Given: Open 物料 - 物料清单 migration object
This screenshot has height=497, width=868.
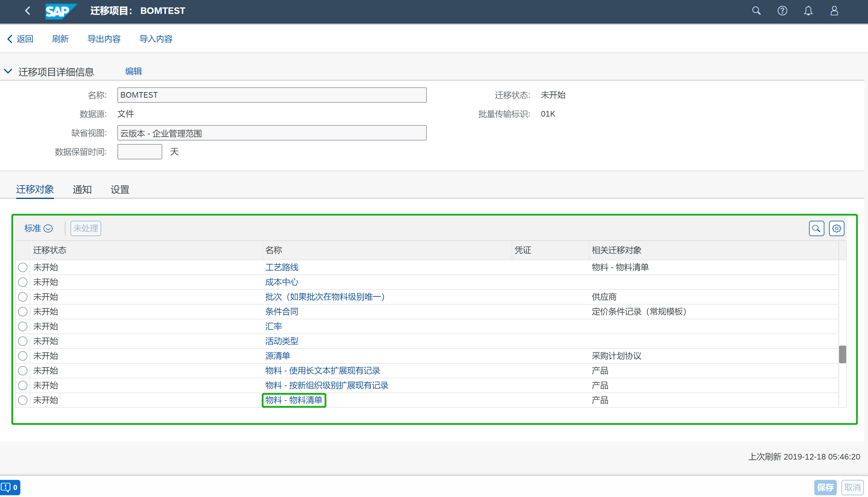Looking at the screenshot, I should pyautogui.click(x=294, y=400).
